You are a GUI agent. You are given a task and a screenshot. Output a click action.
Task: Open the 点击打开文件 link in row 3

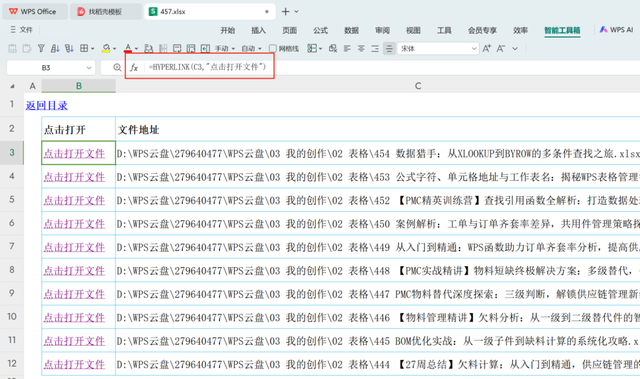pos(74,153)
